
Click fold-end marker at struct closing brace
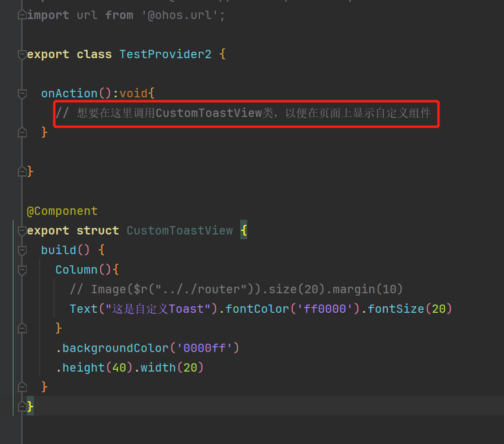(22, 406)
